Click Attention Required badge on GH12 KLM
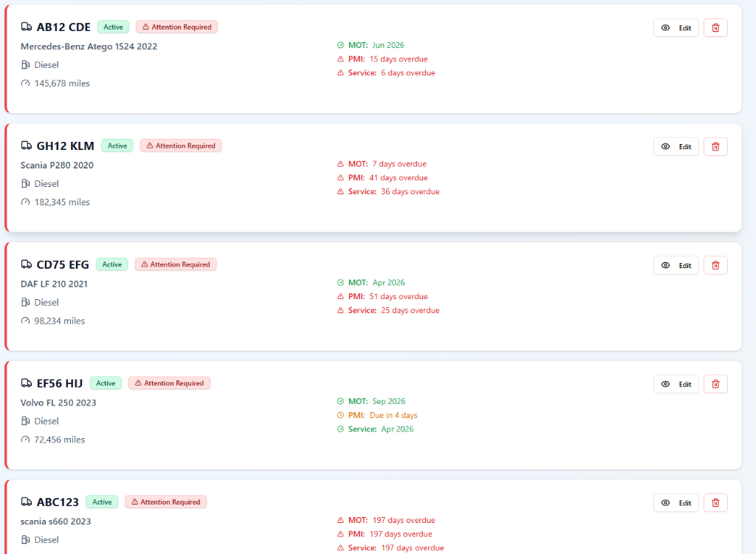 pyautogui.click(x=181, y=146)
